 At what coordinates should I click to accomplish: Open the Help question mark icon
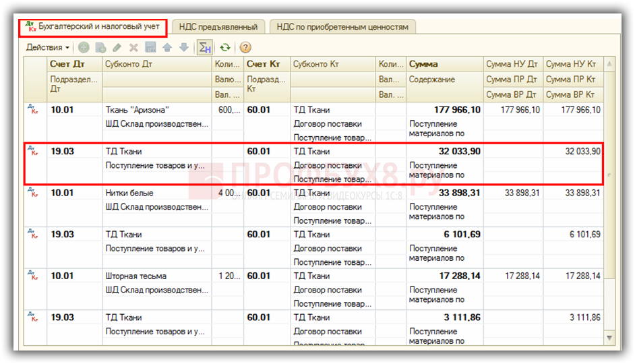[x=245, y=48]
